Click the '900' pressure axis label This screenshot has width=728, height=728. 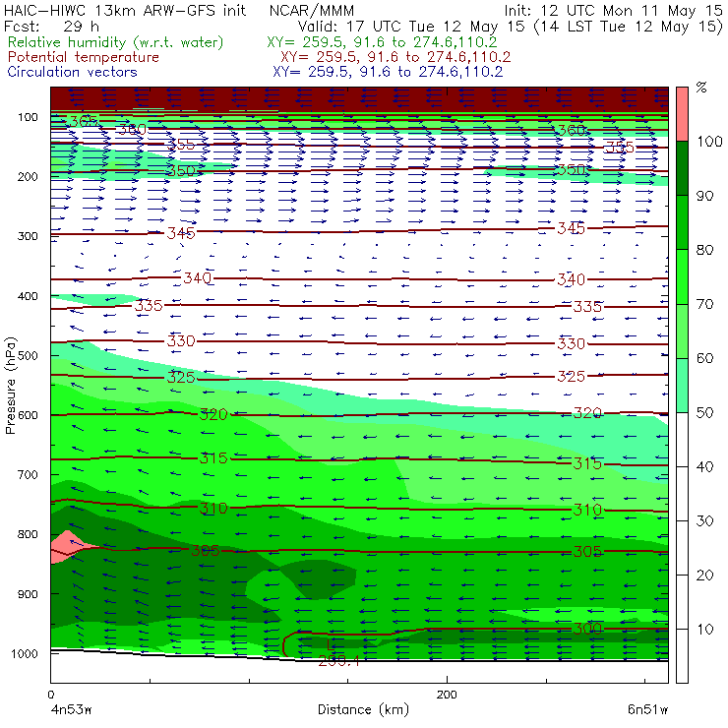pos(28,594)
